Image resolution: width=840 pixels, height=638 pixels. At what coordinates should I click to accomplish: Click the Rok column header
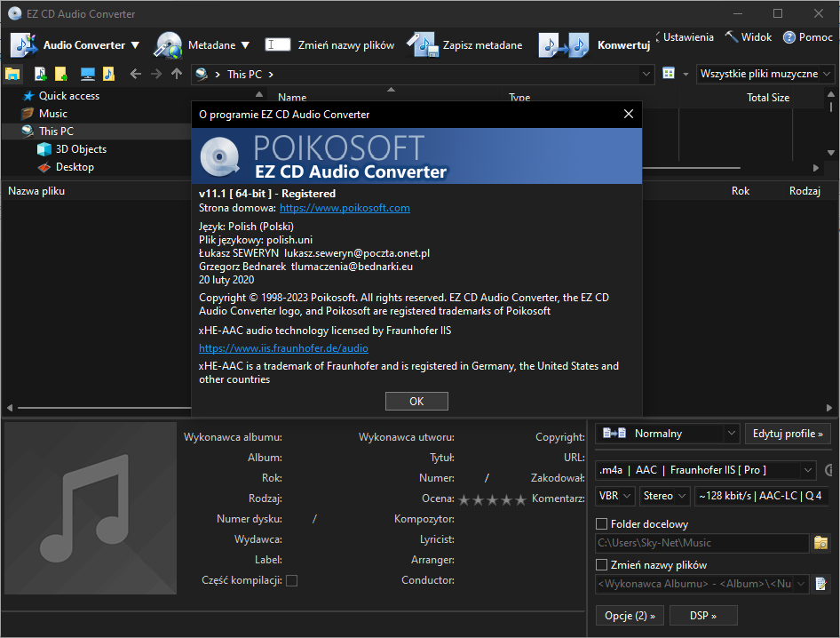tap(741, 191)
